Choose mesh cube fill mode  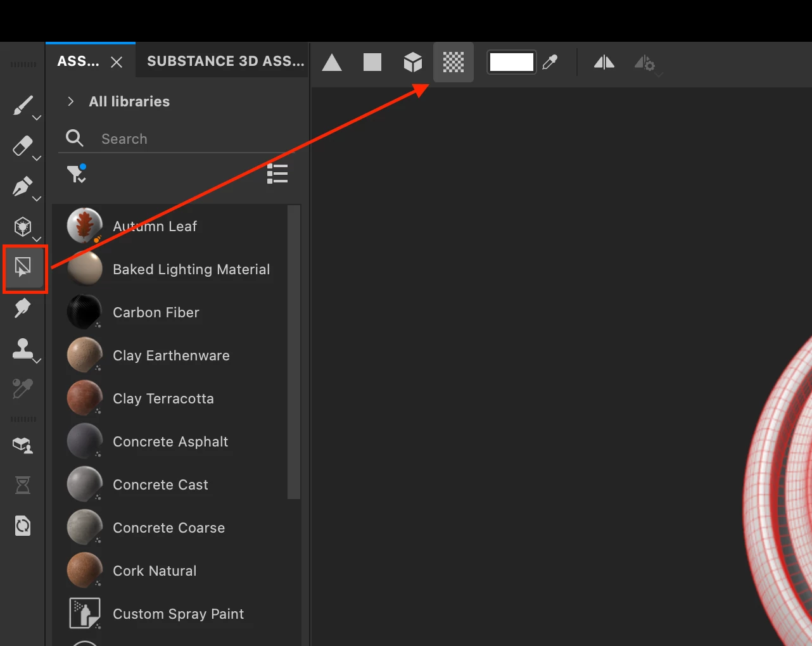(413, 62)
